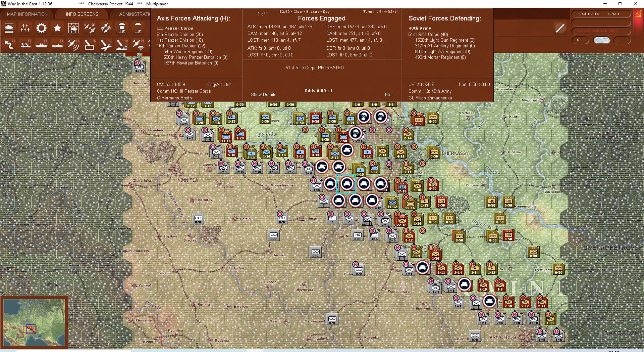Click the crossed rockets arrow icon

[106, 28]
